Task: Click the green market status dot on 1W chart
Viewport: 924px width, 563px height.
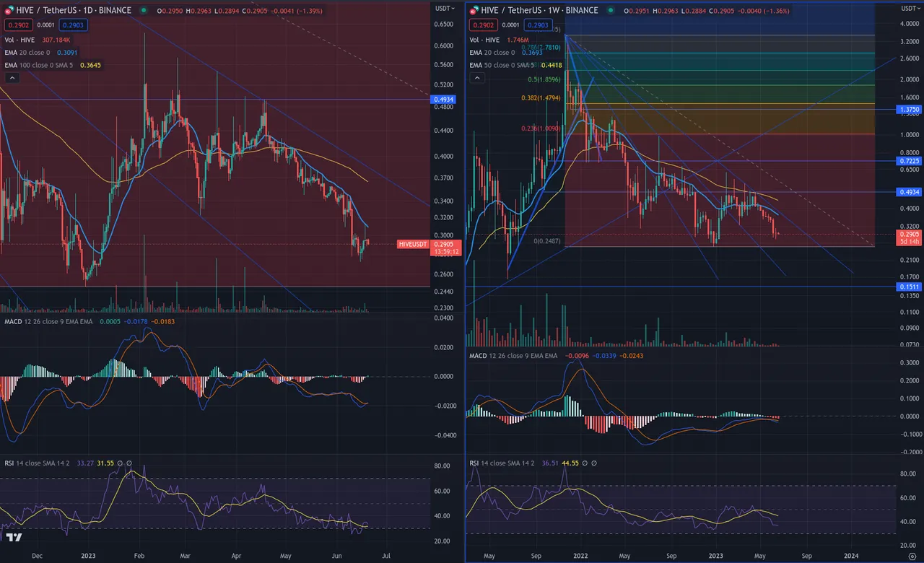Action: 611,11
